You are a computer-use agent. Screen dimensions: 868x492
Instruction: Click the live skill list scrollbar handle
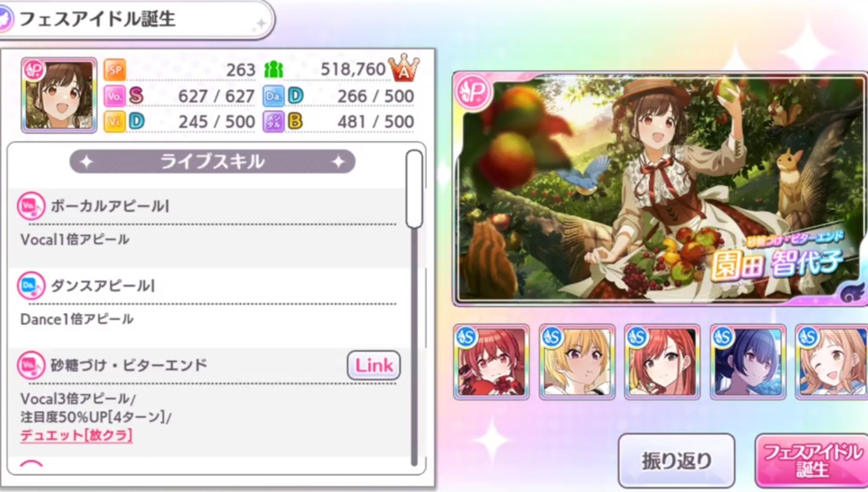(x=414, y=189)
